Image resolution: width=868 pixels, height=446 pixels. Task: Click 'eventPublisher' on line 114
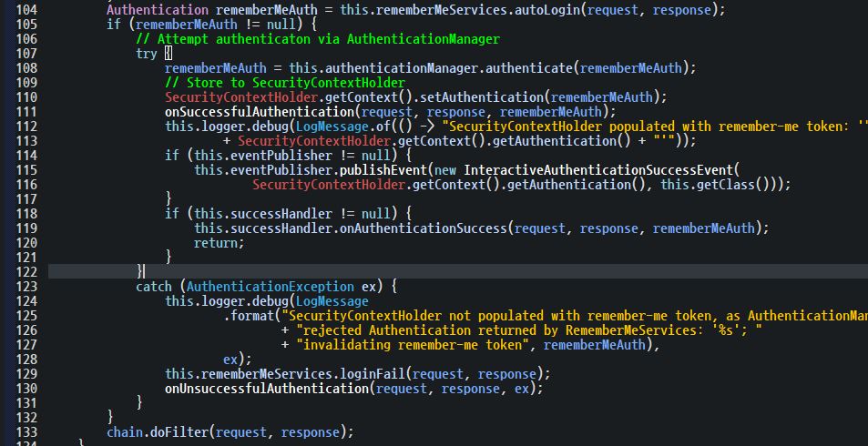(281, 156)
